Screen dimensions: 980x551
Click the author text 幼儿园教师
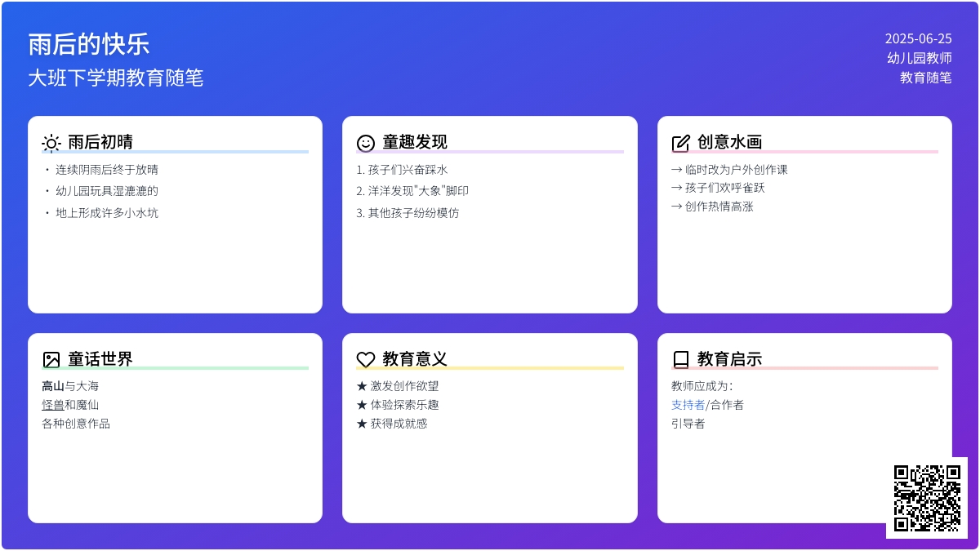coord(920,58)
